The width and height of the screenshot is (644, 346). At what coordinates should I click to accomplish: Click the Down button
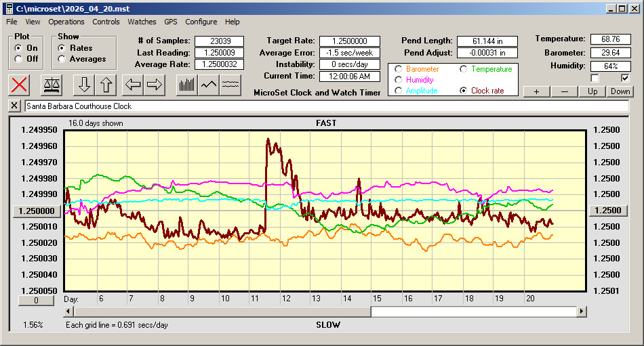pos(620,91)
